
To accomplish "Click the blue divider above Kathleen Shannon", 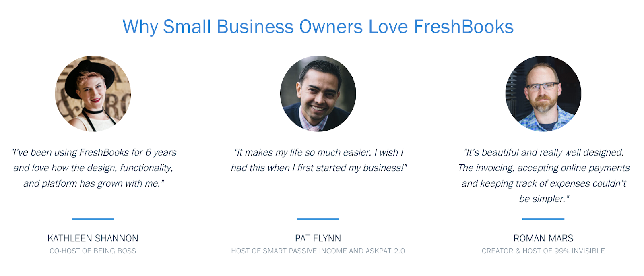I will [93, 218].
